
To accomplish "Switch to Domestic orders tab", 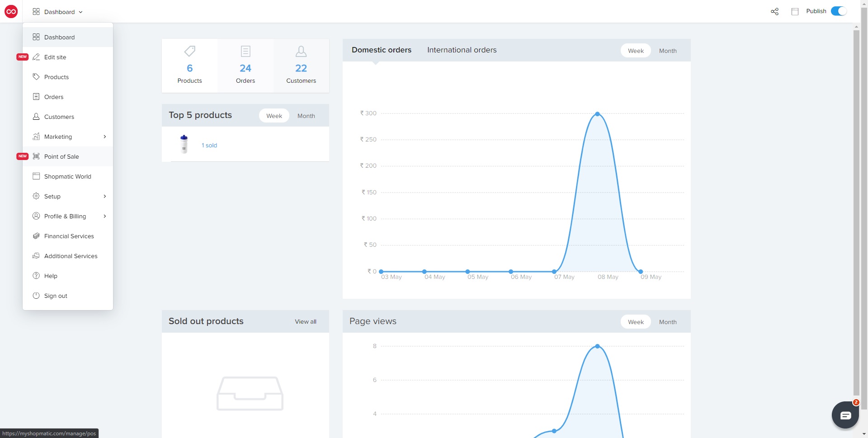I will click(382, 50).
